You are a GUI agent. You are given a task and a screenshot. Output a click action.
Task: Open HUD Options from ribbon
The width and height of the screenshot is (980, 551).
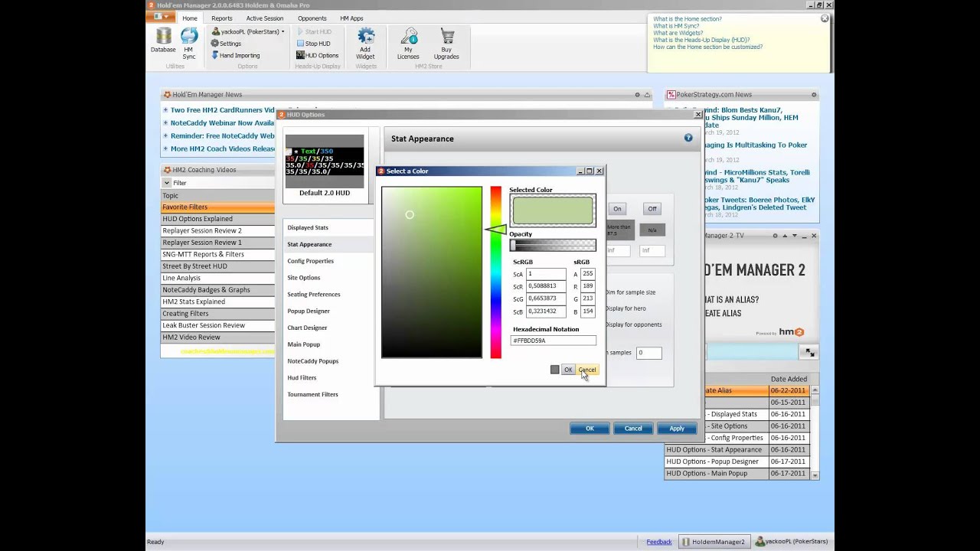tap(317, 55)
